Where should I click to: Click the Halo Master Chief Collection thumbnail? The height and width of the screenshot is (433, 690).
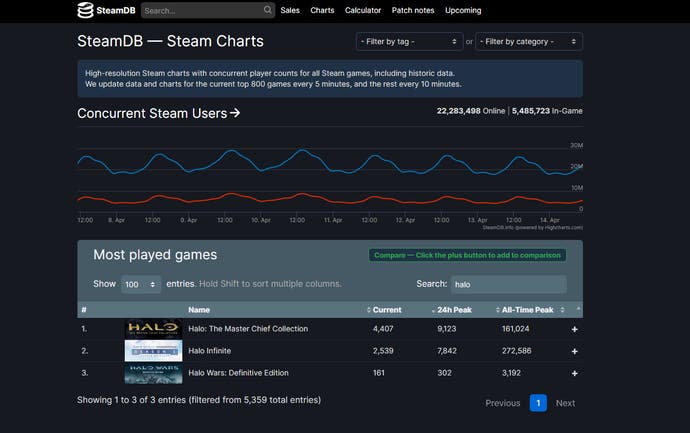point(154,329)
